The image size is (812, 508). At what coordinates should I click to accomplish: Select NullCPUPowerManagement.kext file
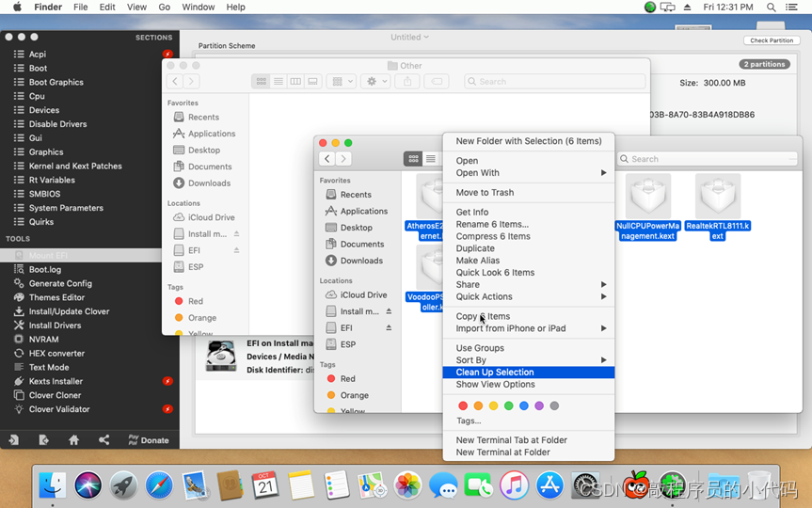coord(647,207)
